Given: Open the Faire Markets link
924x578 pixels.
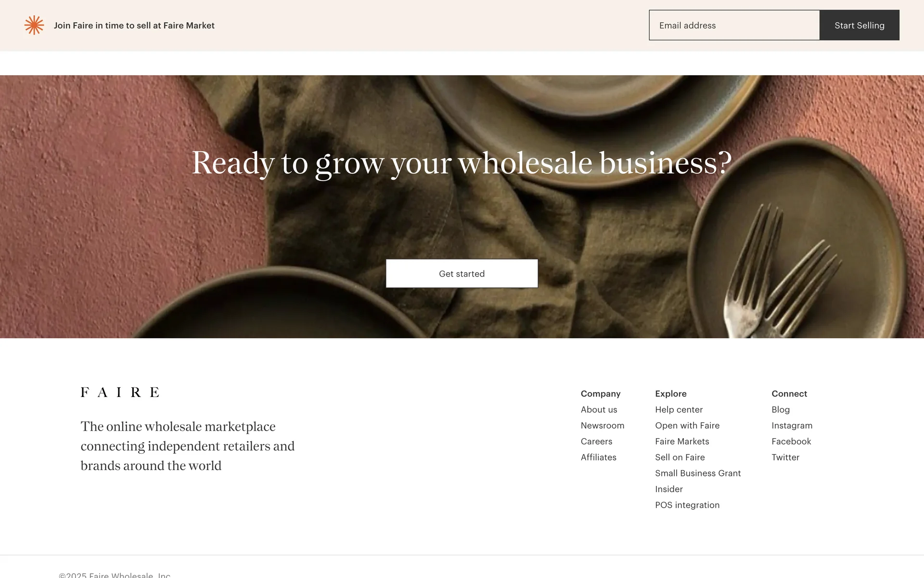Looking at the screenshot, I should pos(682,441).
